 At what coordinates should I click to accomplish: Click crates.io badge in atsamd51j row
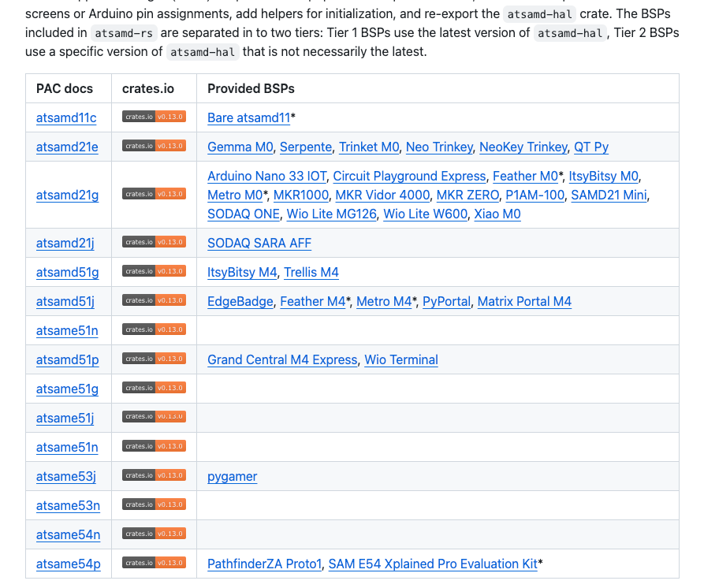pos(154,300)
